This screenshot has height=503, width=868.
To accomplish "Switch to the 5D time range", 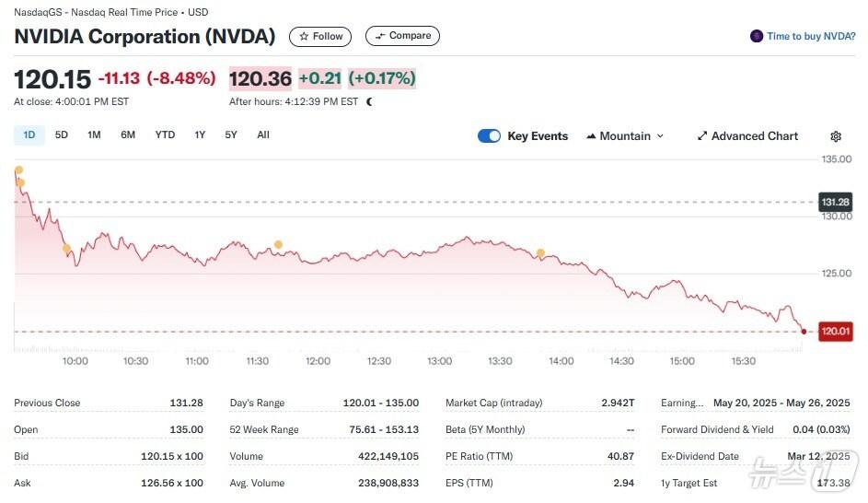I will [x=62, y=135].
